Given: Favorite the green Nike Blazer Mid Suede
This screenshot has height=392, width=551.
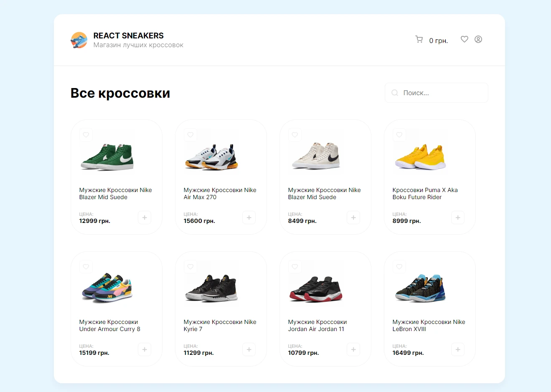Looking at the screenshot, I should pos(86,135).
